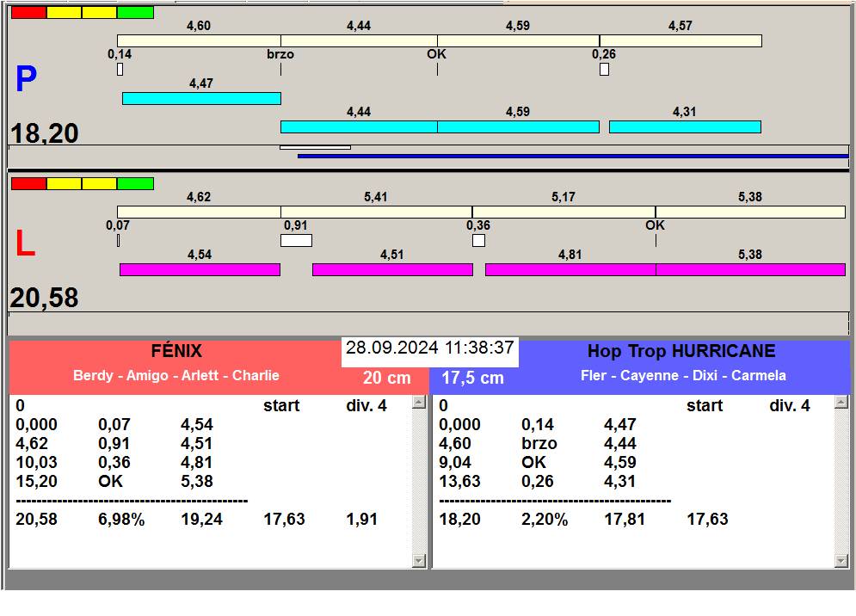
Task: Click the up arrow of FÉNIX results scrollbar
Action: (419, 403)
